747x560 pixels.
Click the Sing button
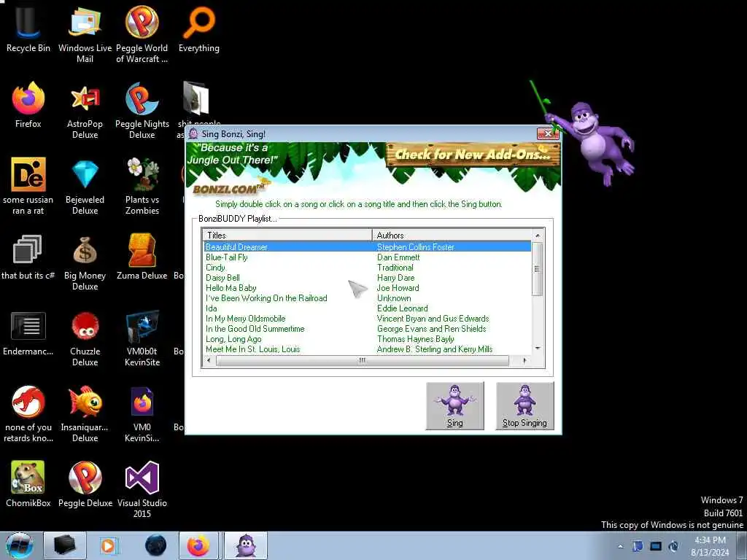pyautogui.click(x=455, y=405)
